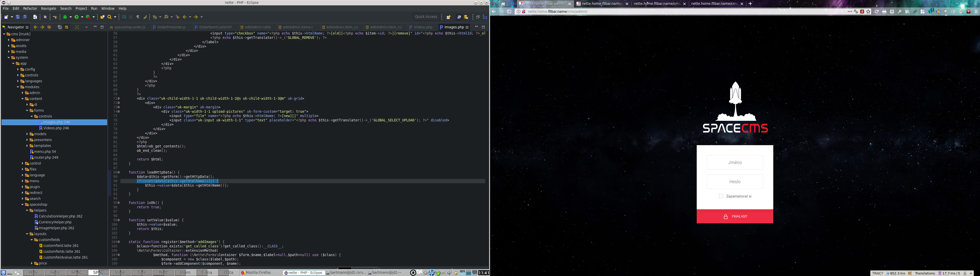
Task: Collapse the system folder in Navigator
Action: point(8,57)
